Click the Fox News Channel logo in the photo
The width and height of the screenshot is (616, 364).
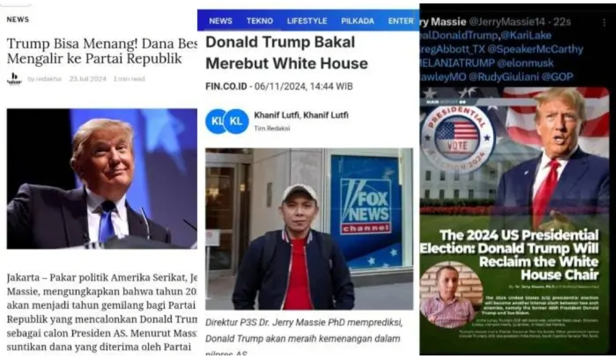(366, 206)
